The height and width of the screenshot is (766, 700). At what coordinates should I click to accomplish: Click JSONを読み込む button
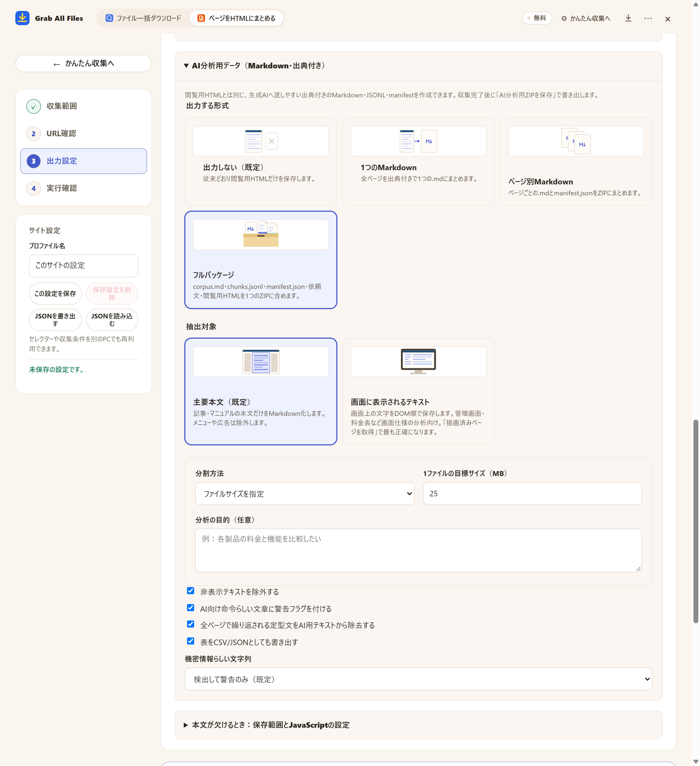112,320
